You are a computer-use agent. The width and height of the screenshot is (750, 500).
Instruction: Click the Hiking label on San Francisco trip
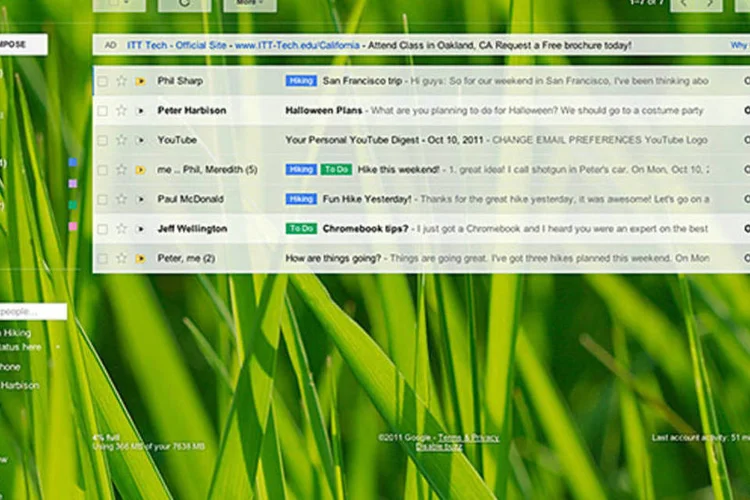[301, 81]
